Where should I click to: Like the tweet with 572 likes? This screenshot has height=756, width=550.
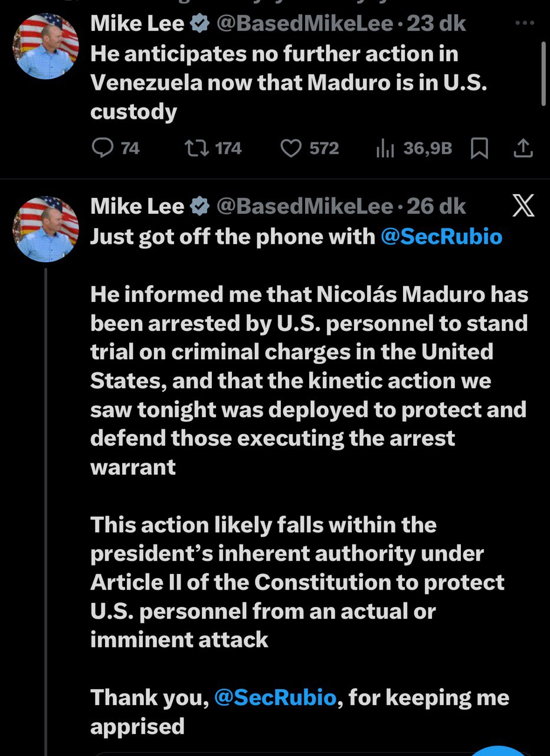click(290, 148)
